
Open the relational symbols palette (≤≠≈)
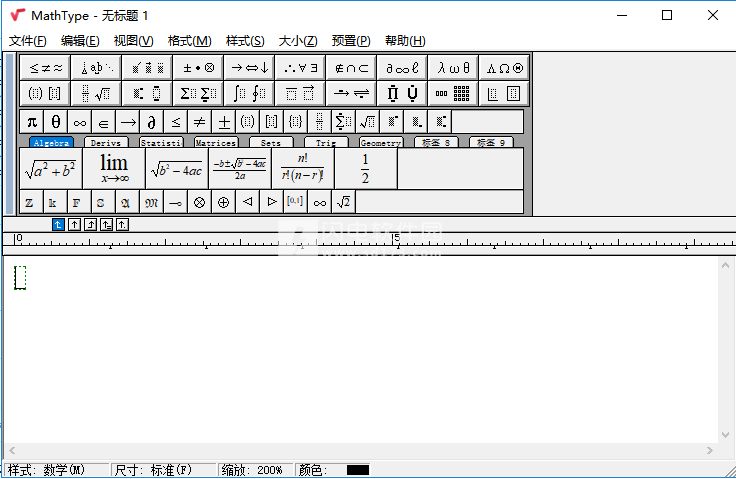click(x=46, y=68)
